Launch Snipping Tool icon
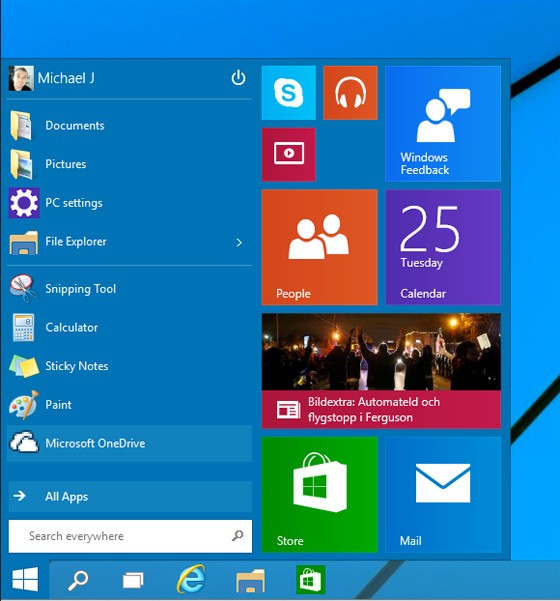This screenshot has width=560, height=601. tap(23, 288)
